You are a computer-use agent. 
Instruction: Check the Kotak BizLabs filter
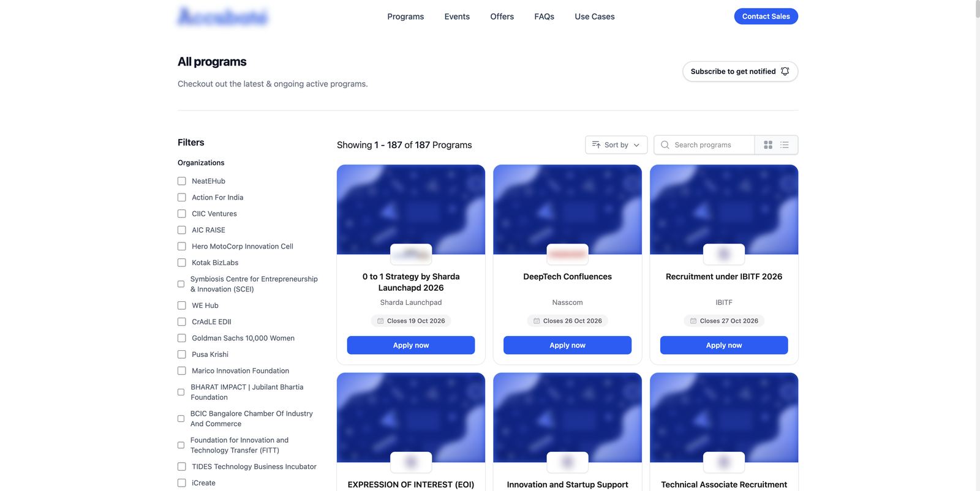coord(182,263)
